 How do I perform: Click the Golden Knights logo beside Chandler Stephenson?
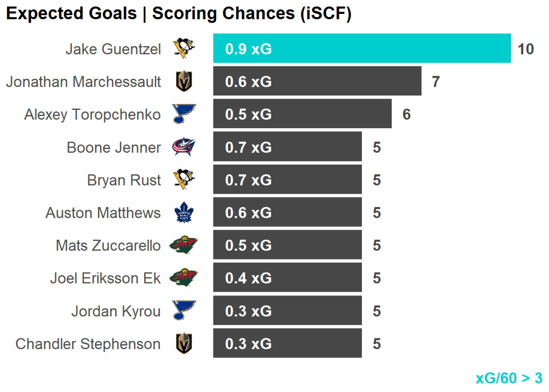pyautogui.click(x=184, y=344)
